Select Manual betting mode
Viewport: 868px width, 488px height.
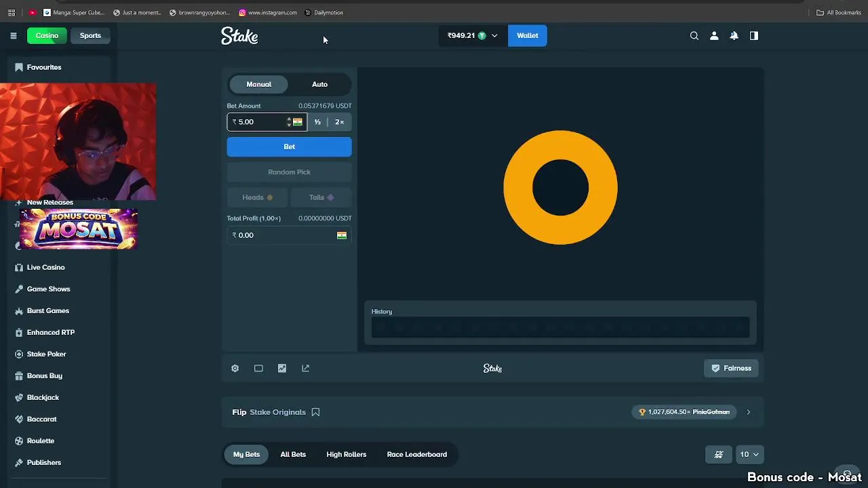tap(258, 84)
